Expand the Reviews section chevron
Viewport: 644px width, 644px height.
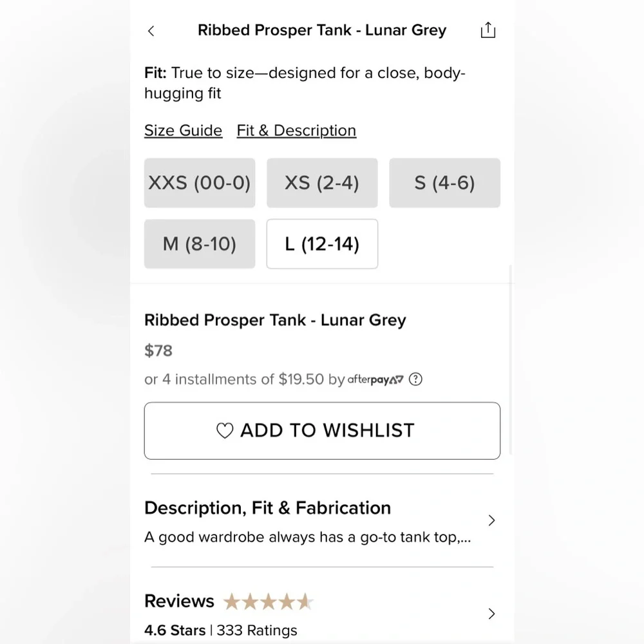pyautogui.click(x=491, y=614)
